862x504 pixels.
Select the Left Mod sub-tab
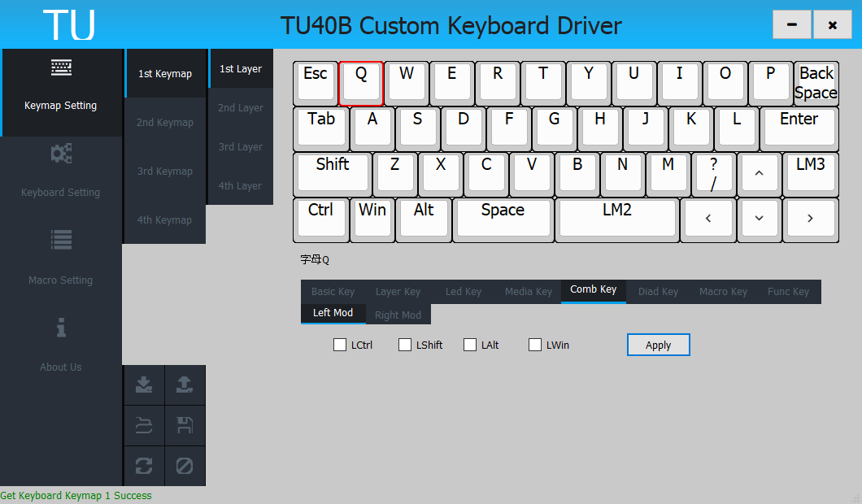333,313
